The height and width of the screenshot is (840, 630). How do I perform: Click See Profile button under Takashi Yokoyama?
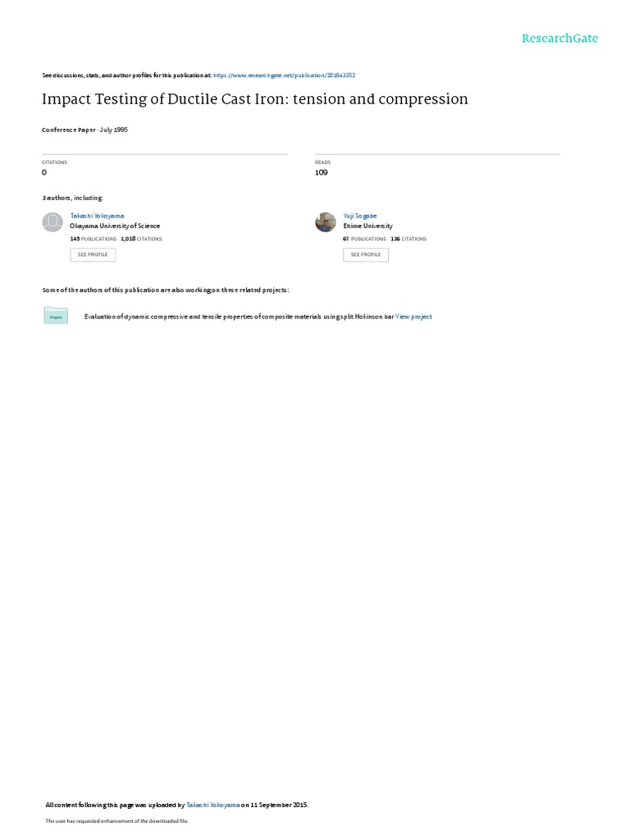tap(93, 254)
